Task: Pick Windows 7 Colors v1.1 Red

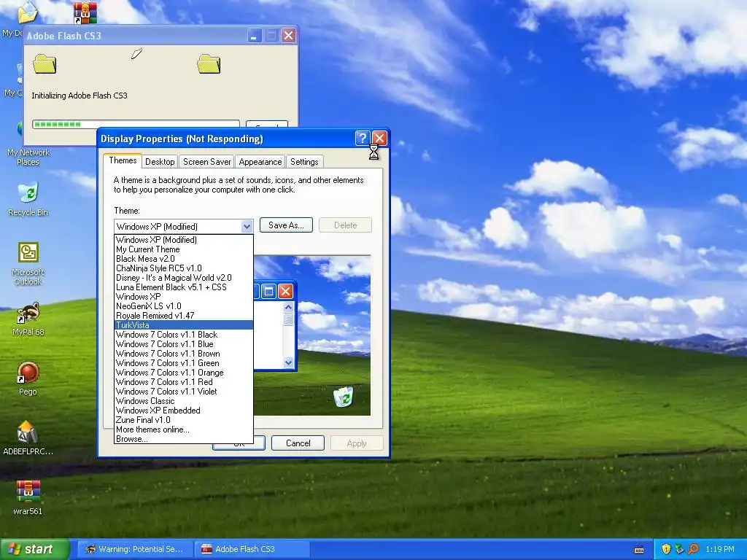Action: [183, 382]
